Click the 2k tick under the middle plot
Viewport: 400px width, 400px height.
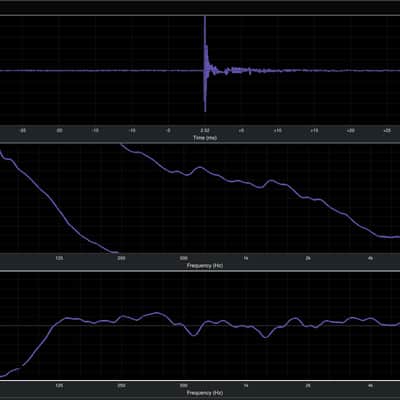click(308, 258)
